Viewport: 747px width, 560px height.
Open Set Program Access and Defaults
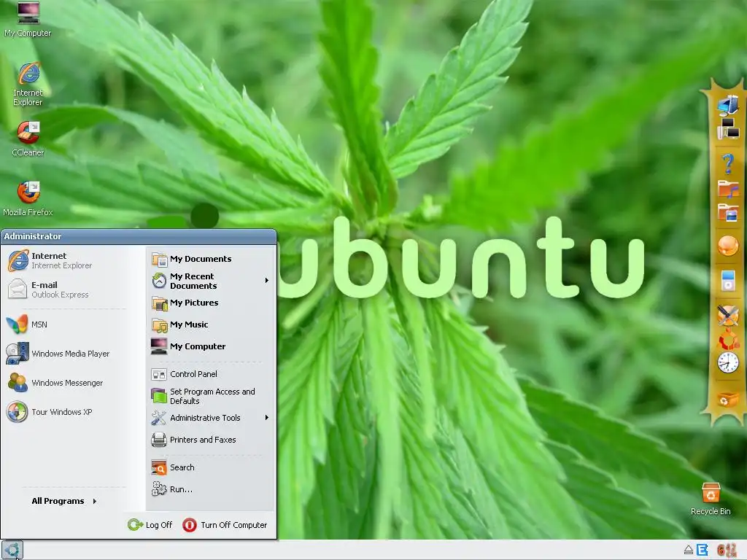(x=210, y=396)
